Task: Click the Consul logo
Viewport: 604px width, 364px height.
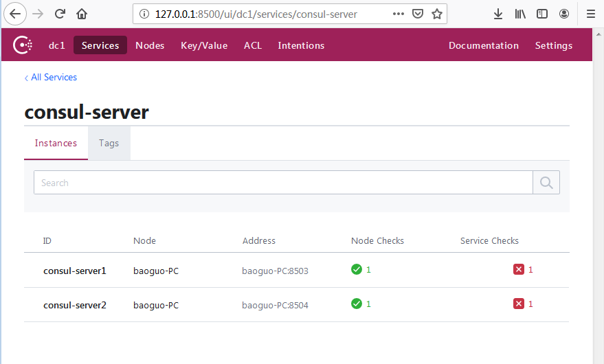Action: coord(23,45)
